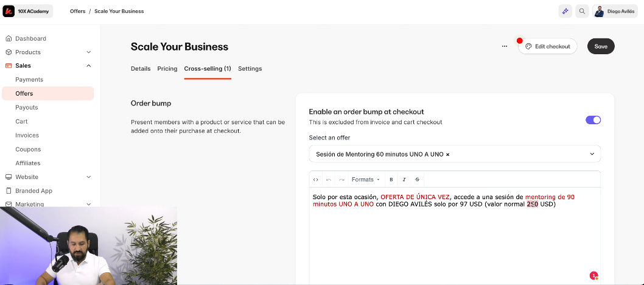Click the Edit checkout button
This screenshot has width=644, height=285.
pyautogui.click(x=548, y=46)
